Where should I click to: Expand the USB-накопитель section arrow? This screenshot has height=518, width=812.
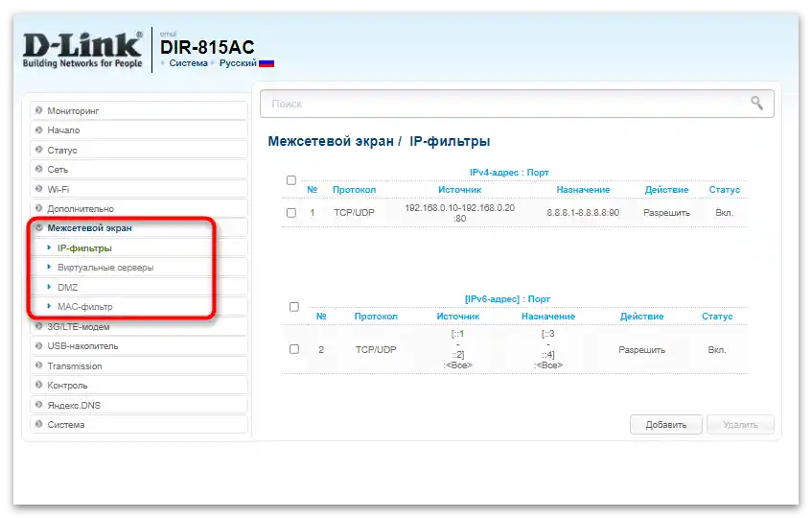click(x=38, y=346)
